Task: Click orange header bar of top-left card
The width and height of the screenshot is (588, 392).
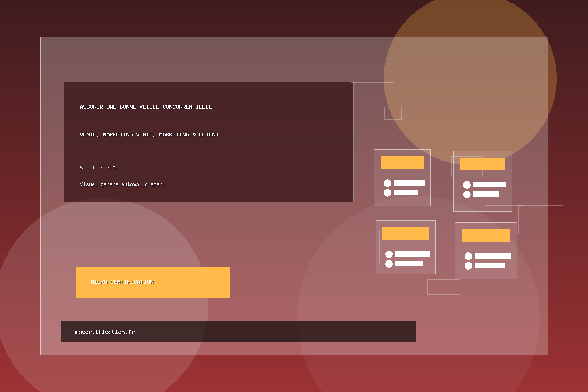Action: 402,162
